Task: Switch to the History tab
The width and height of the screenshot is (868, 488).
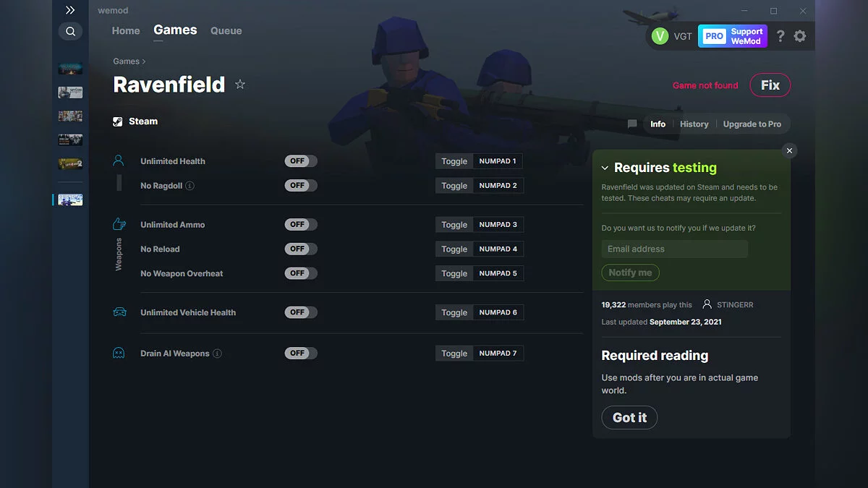Action: coord(694,124)
